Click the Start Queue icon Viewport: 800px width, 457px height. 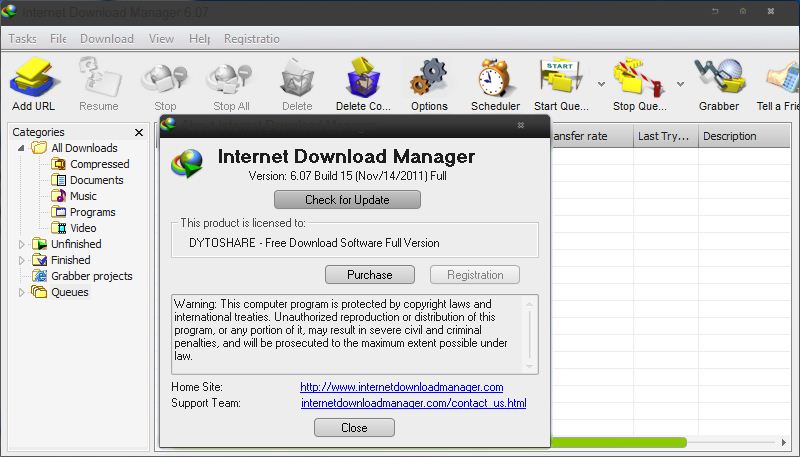coord(560,78)
